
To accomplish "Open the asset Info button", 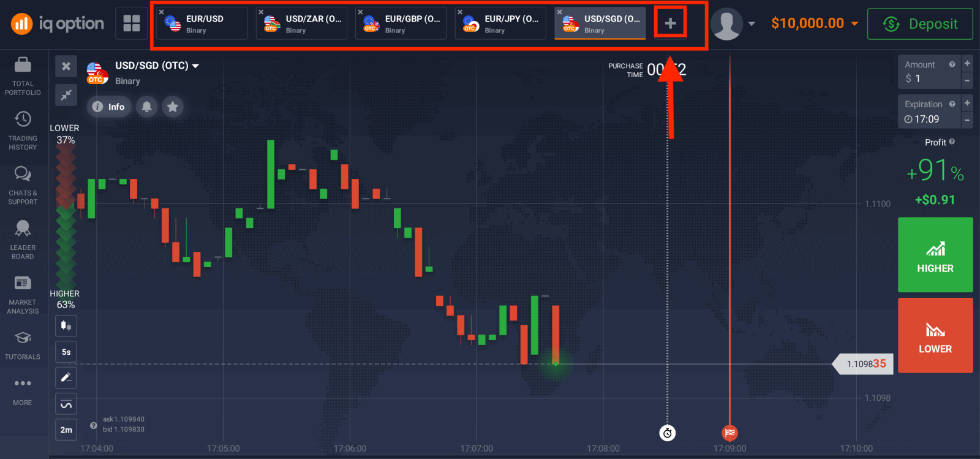I will 108,107.
